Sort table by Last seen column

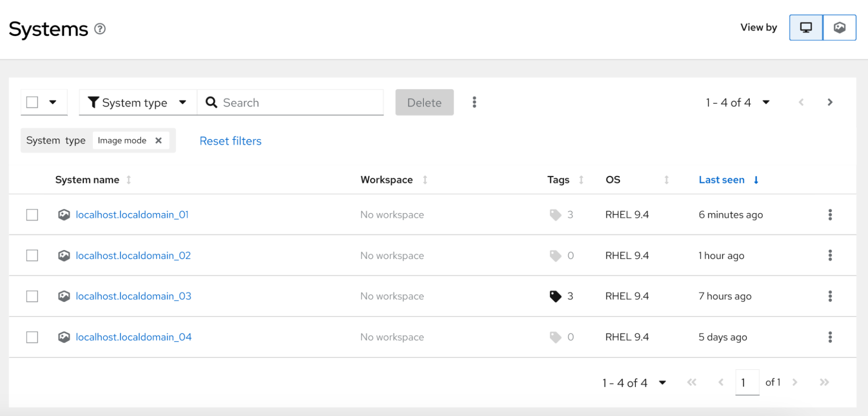coord(722,180)
